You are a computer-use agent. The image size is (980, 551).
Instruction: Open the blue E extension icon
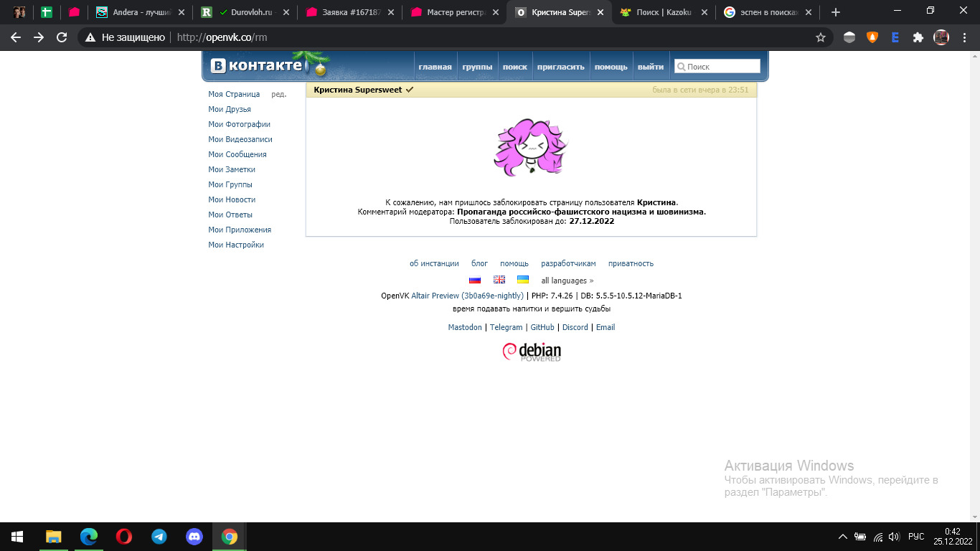(895, 37)
